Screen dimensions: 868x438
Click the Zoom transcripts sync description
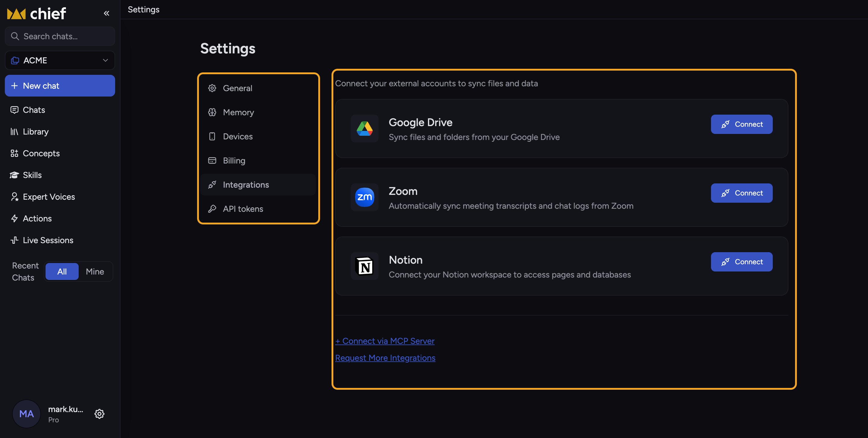click(511, 206)
